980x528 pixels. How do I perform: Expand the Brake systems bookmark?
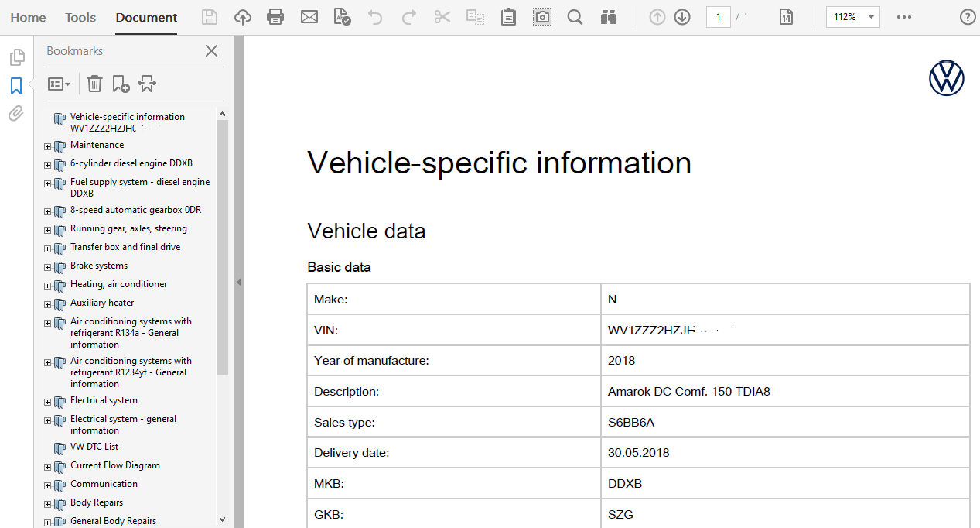[48, 267]
